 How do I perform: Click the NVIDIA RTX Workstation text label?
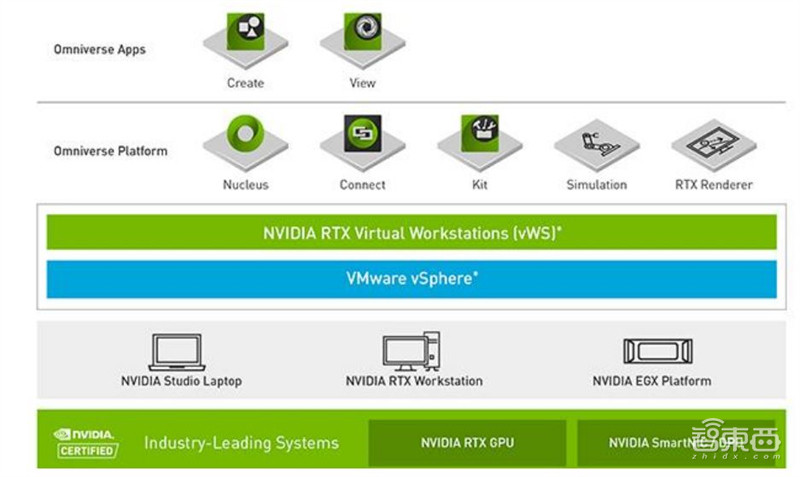[x=413, y=381]
